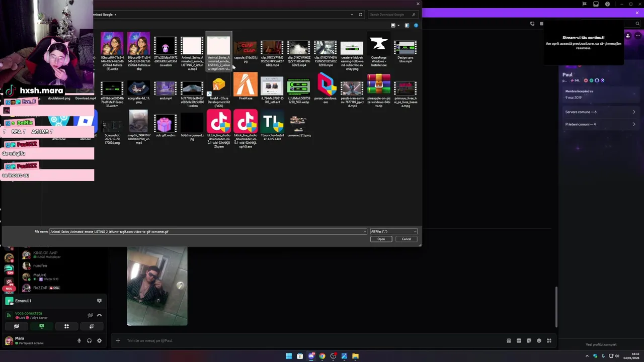Image resolution: width=644 pixels, height=362 pixels.
Task: Start a voice call with Paul
Action: (x=532, y=24)
